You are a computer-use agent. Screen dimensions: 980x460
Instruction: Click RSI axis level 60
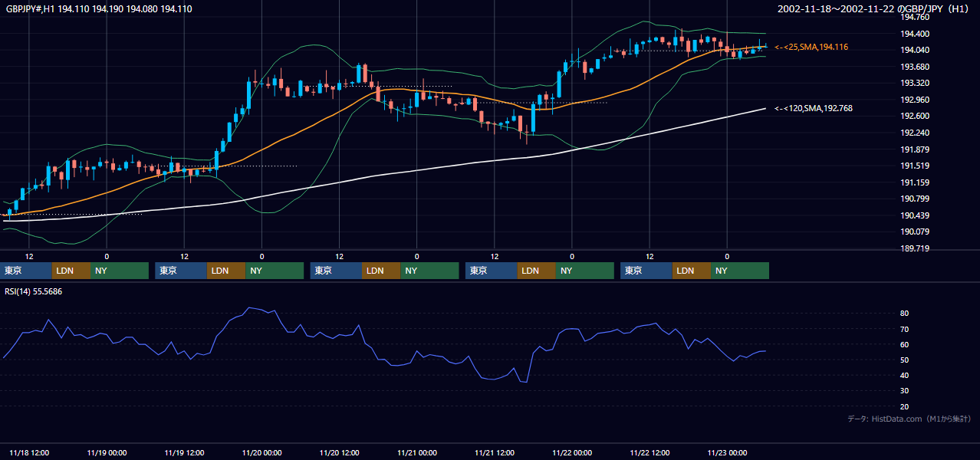pos(905,344)
